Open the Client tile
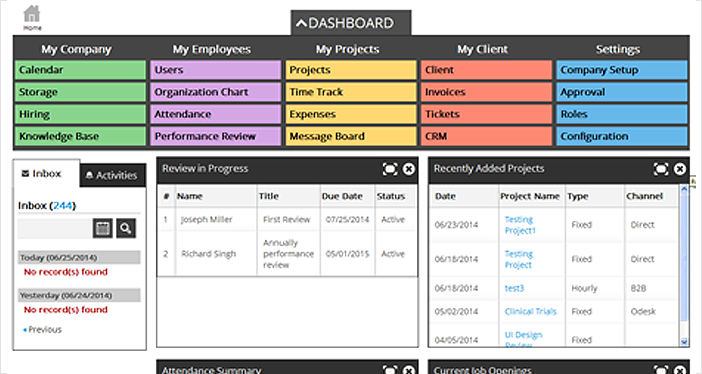The height and width of the screenshot is (374, 702). coord(486,70)
